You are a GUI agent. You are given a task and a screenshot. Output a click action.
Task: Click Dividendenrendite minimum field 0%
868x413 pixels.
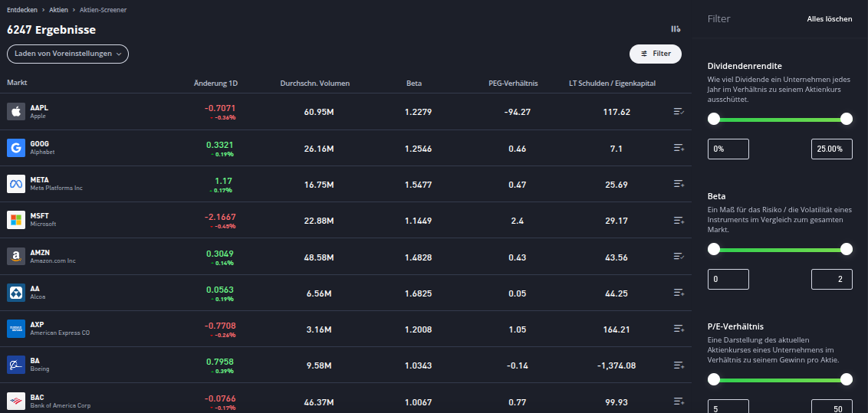point(728,149)
